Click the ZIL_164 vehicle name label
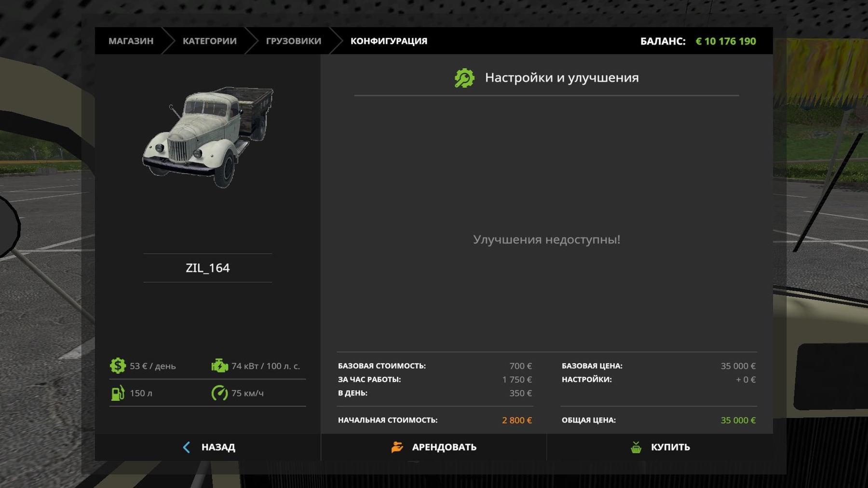 [208, 268]
